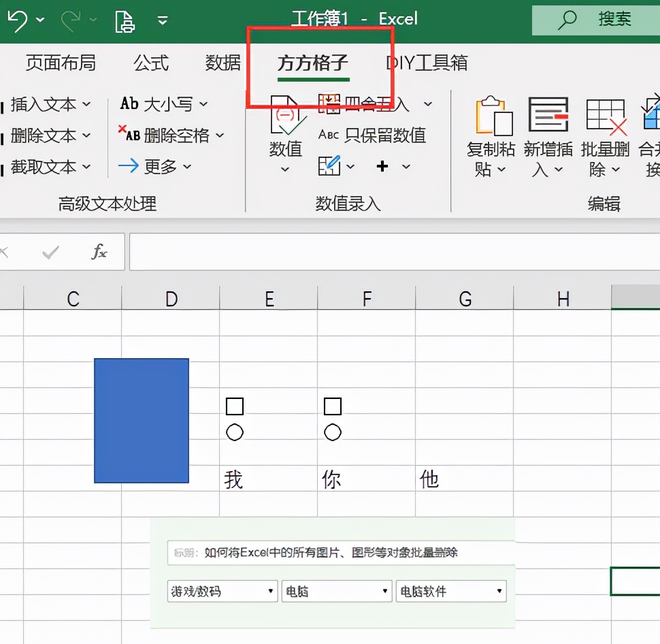Viewport: 660px width, 644px height.
Task: Click the Ab 大小写 case tool
Action: pyautogui.click(x=158, y=104)
